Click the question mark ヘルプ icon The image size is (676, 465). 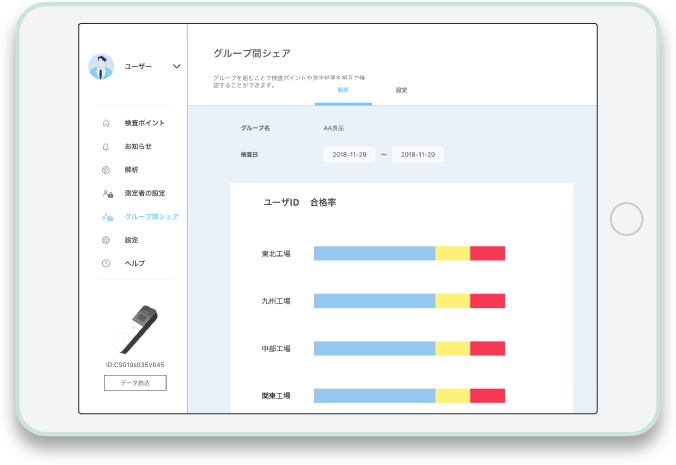pyautogui.click(x=106, y=263)
